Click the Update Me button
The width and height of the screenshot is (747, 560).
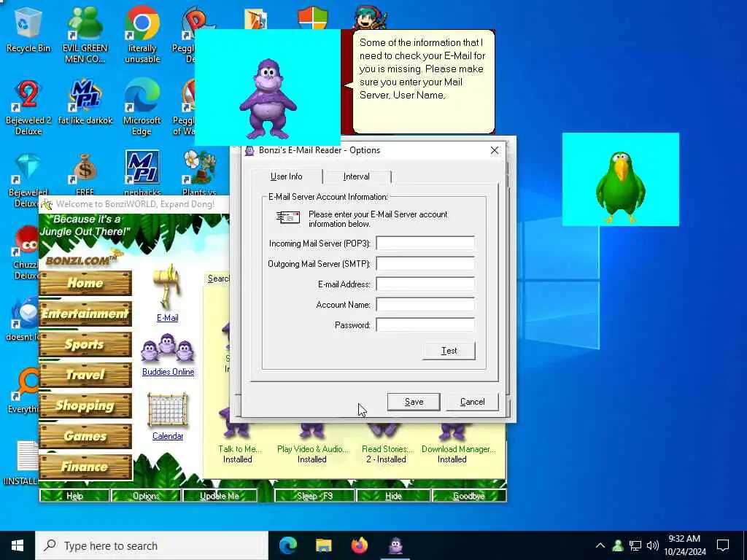pyautogui.click(x=220, y=496)
